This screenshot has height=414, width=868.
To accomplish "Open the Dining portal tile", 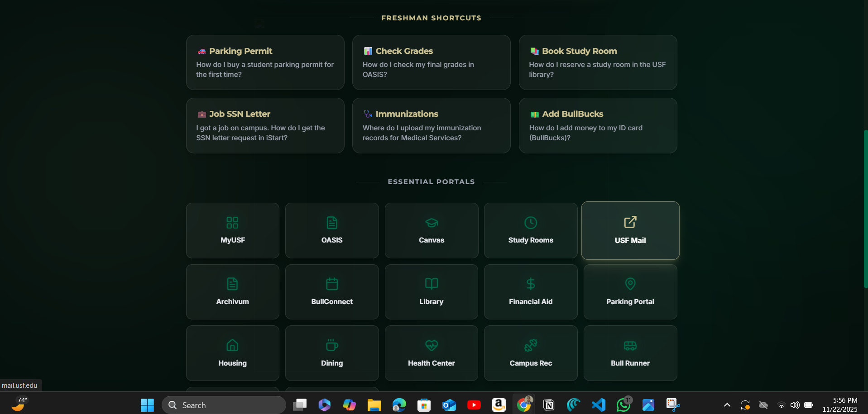I will (332, 353).
